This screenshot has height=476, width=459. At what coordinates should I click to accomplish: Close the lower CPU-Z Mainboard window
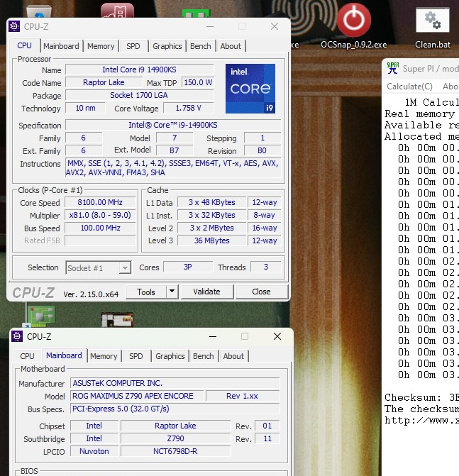click(277, 336)
